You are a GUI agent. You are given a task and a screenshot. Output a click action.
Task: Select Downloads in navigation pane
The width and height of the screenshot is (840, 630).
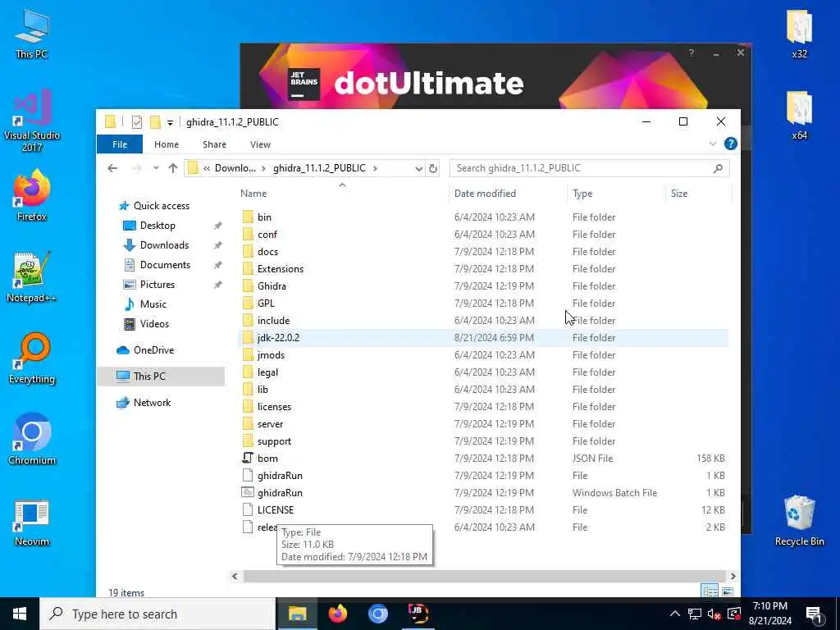click(x=164, y=245)
